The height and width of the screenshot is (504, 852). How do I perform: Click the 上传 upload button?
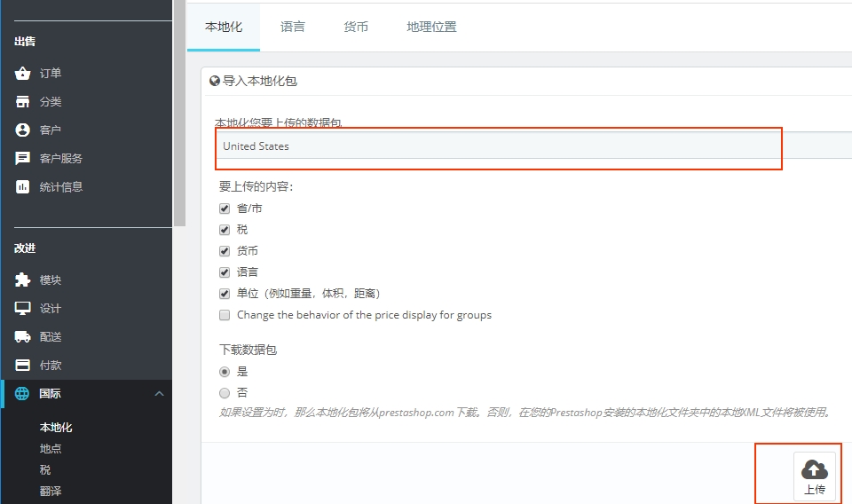coord(814,477)
